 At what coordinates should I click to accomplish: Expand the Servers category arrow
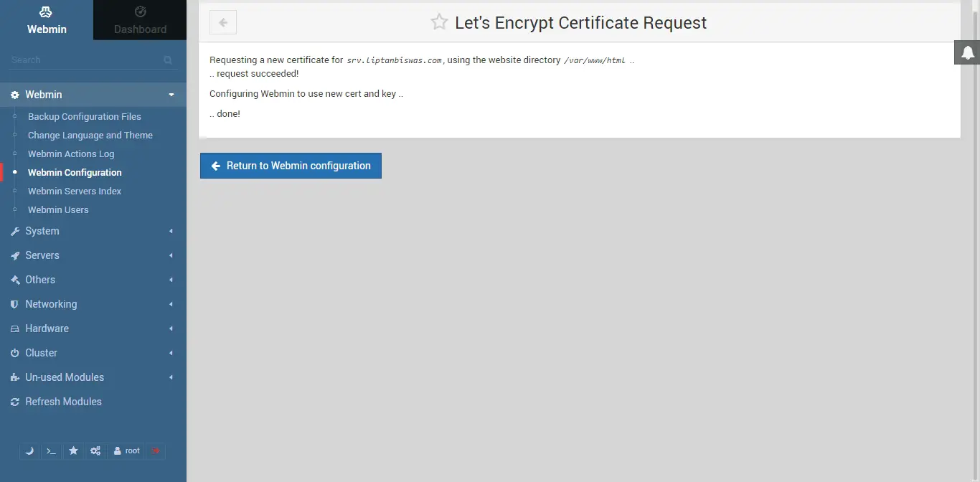point(171,255)
